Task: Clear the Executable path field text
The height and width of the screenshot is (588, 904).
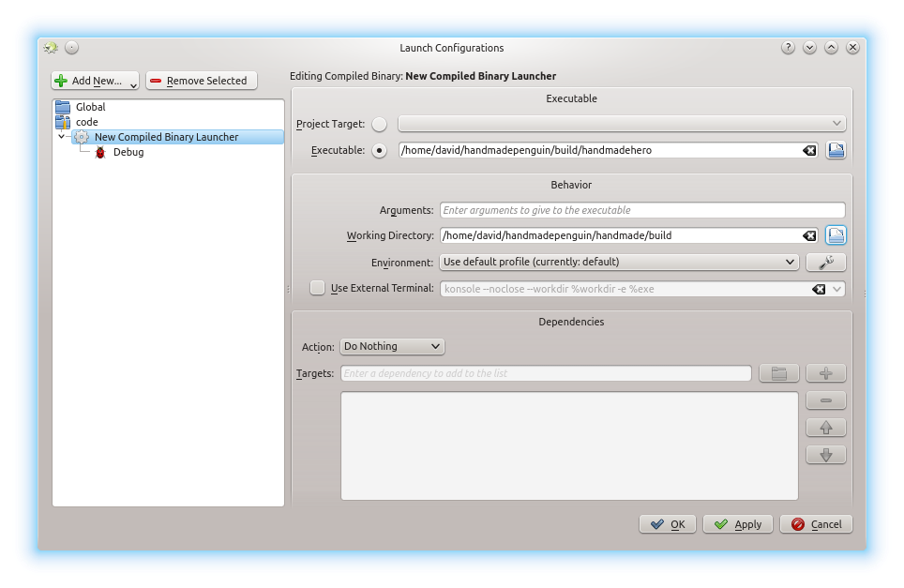Action: pyautogui.click(x=808, y=150)
